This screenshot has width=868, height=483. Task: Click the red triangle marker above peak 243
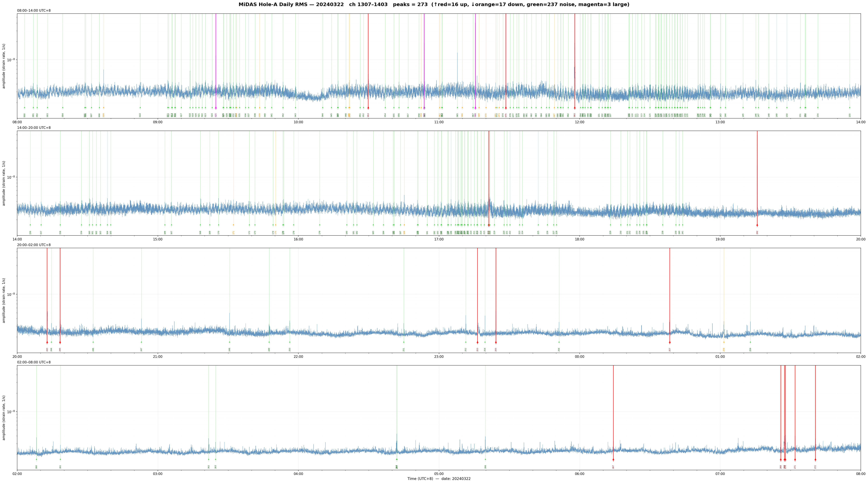[x=47, y=342]
